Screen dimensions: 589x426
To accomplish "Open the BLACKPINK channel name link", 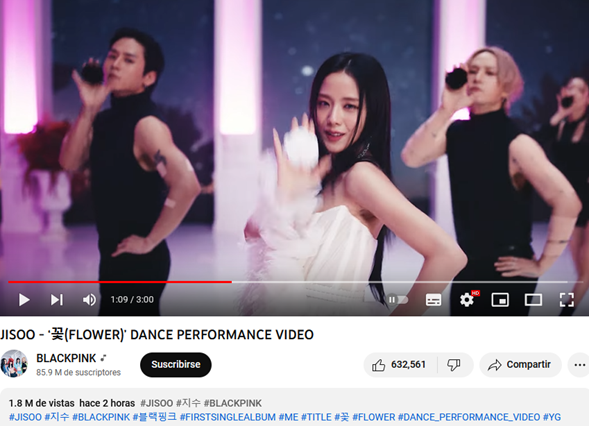I will point(66,358).
